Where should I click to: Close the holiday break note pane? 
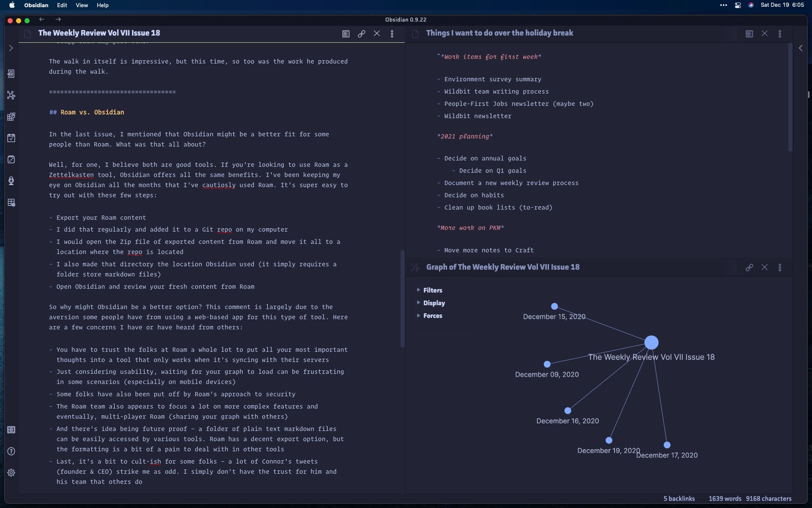click(765, 33)
